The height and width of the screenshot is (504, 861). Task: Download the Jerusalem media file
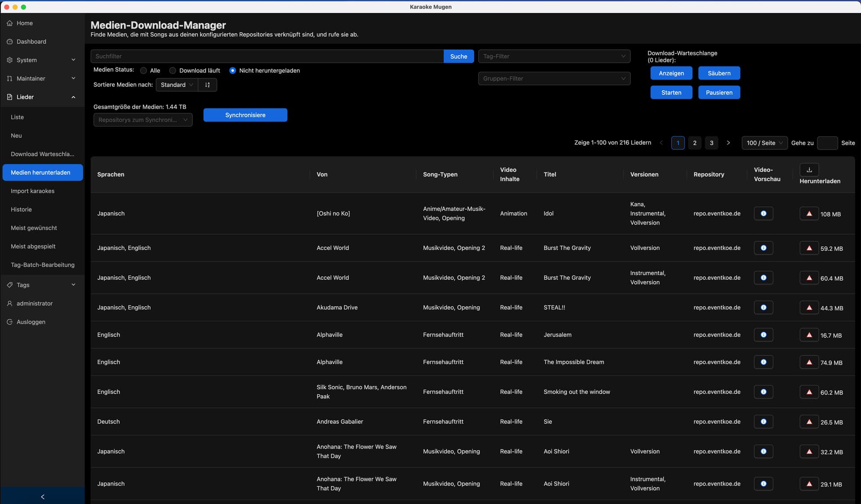[x=809, y=335]
